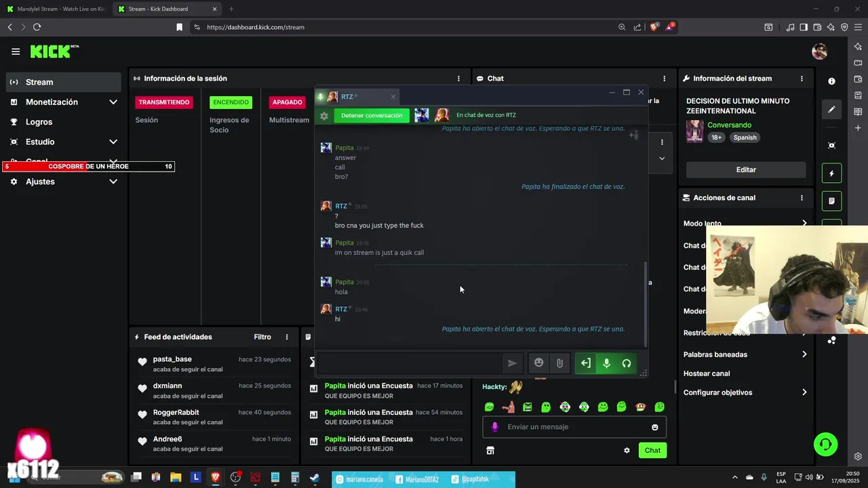Image resolution: width=868 pixels, height=488 pixels.
Task: Click the purple microphone in Kick chat input
Action: click(495, 427)
